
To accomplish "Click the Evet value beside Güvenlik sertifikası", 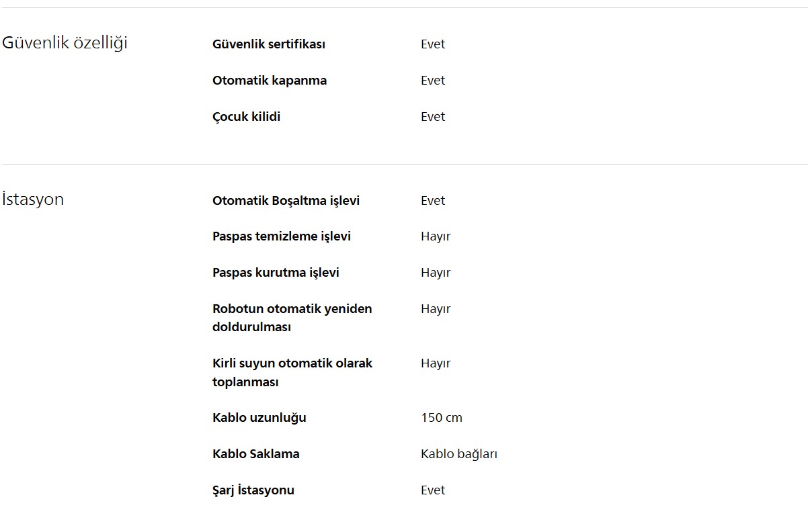I will 433,44.
